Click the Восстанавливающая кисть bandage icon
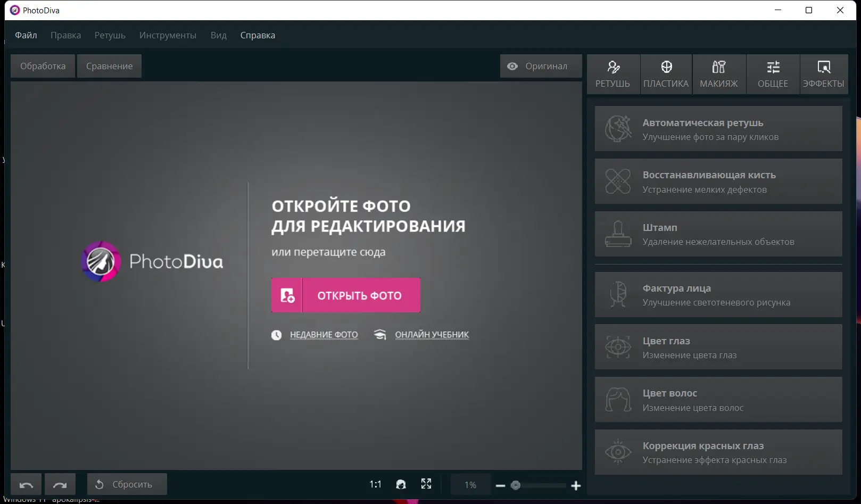Screen dimensions: 861x504 (618, 181)
